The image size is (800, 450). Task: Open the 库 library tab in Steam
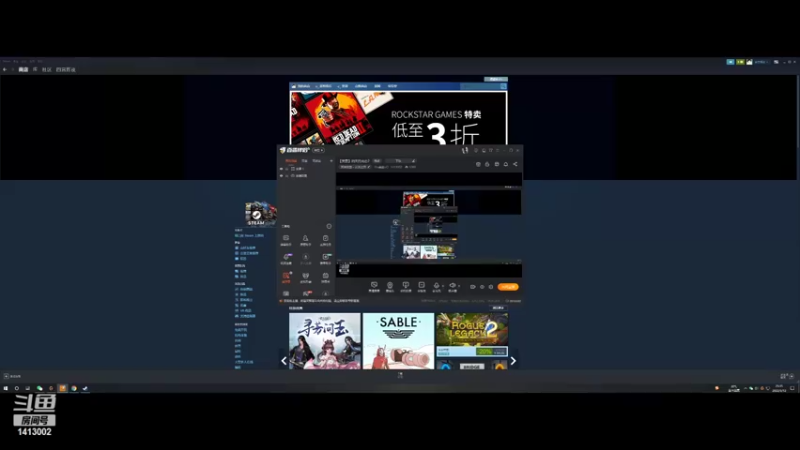35,69
